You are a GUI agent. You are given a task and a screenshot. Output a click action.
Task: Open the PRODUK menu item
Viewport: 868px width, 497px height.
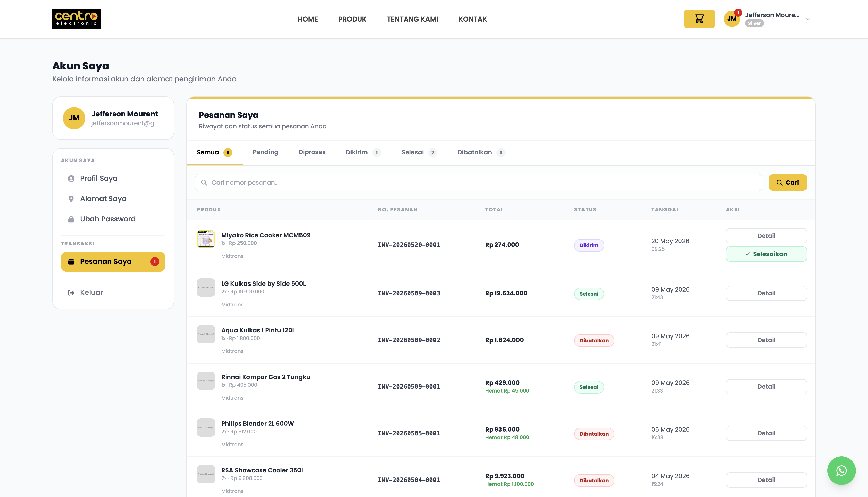click(x=352, y=19)
